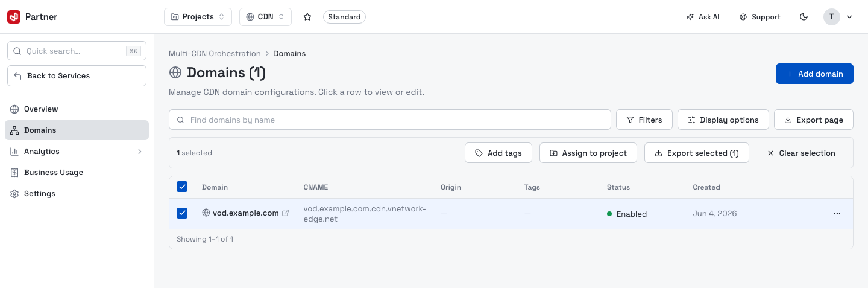
Task: Click the Multi-CDN Orchestration breadcrumb
Action: pyautogui.click(x=215, y=54)
